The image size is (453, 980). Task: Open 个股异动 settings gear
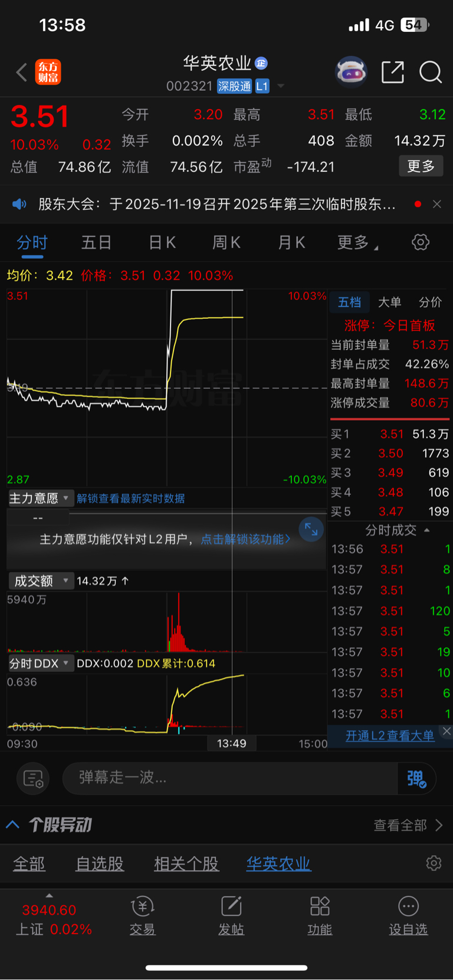pyautogui.click(x=434, y=863)
